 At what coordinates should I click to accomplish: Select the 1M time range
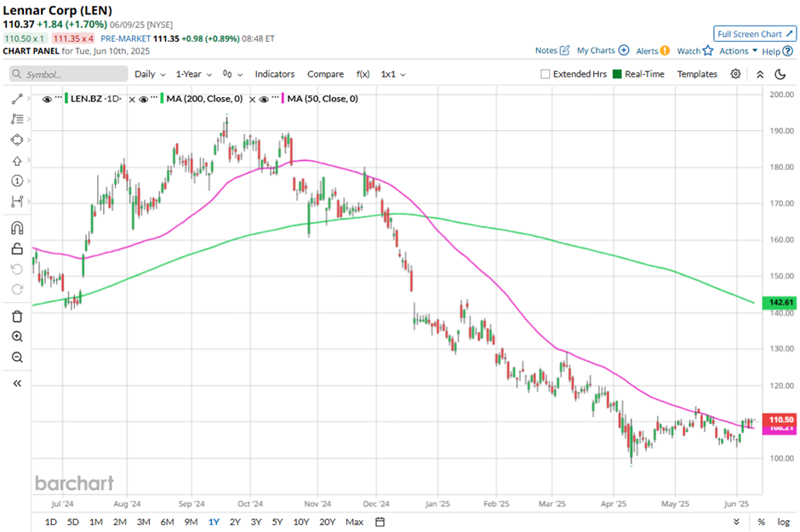coord(96,522)
